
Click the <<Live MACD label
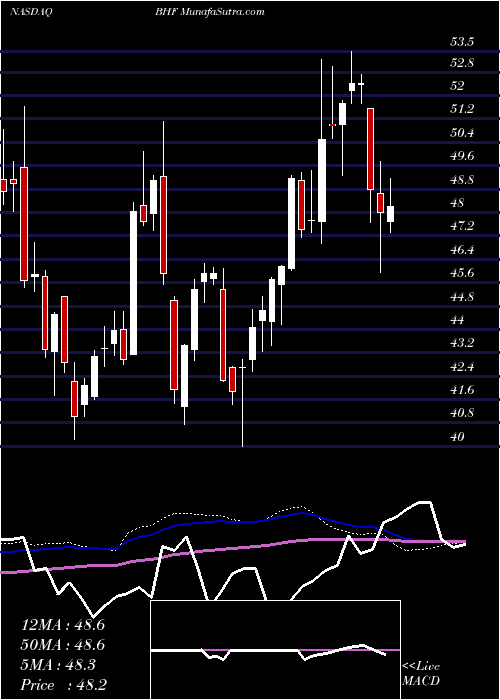(x=421, y=674)
